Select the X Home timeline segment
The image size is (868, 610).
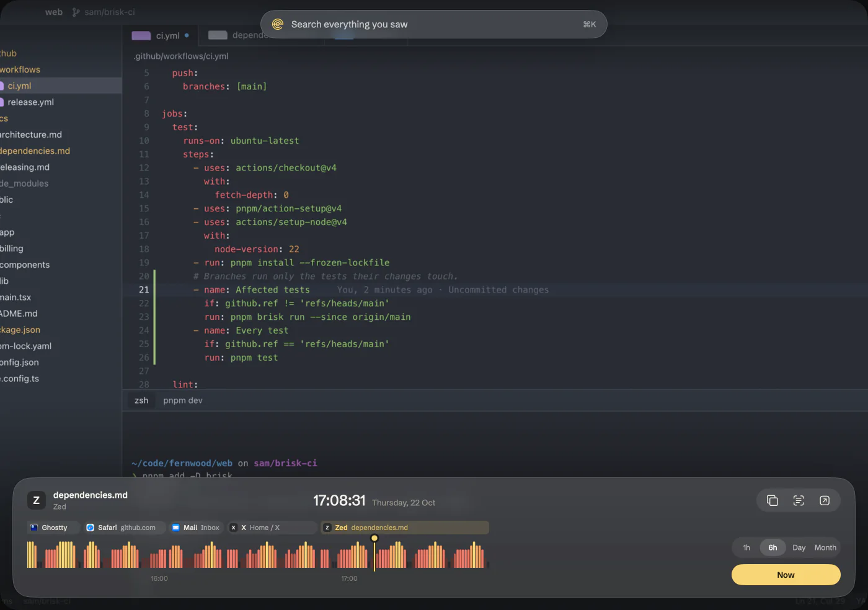[x=272, y=528]
